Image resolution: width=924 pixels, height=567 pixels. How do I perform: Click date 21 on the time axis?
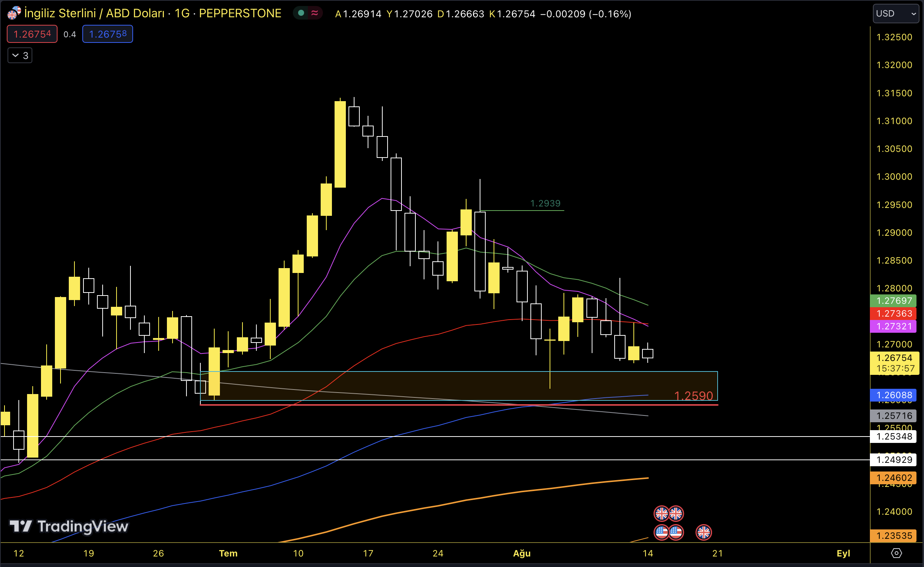[718, 553]
